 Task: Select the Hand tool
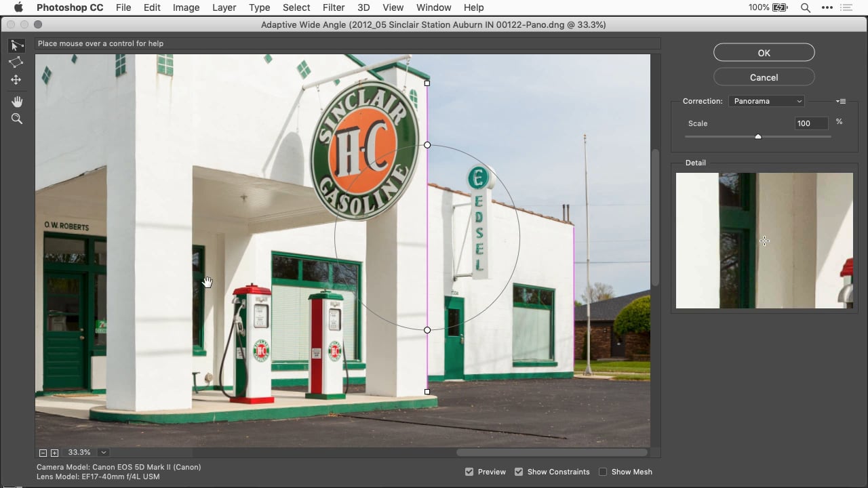(x=17, y=102)
